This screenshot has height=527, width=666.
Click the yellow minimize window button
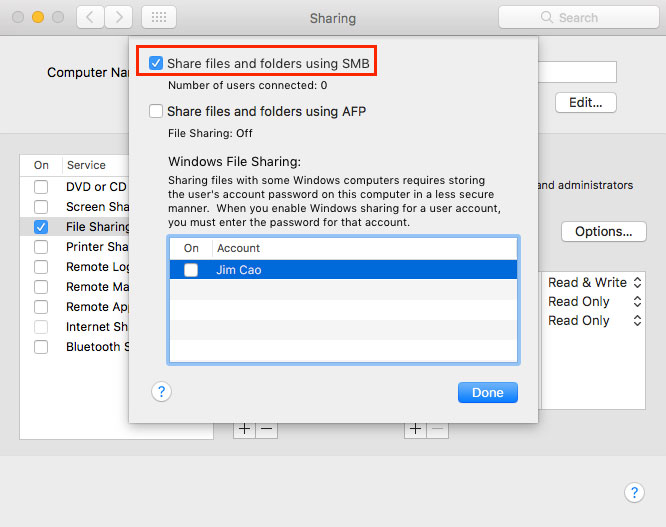[x=38, y=17]
